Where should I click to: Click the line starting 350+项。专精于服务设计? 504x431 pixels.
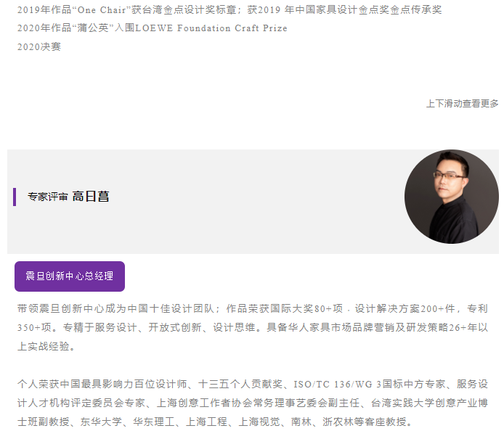253,327
